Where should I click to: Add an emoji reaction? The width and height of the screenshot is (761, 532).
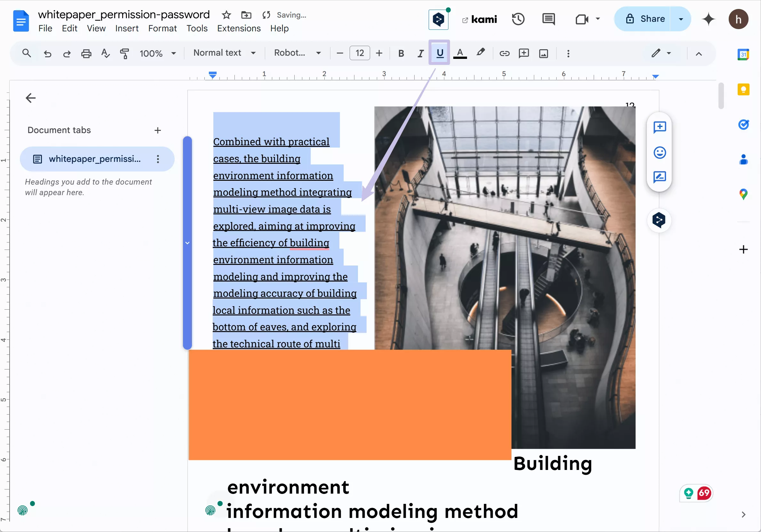click(x=660, y=153)
